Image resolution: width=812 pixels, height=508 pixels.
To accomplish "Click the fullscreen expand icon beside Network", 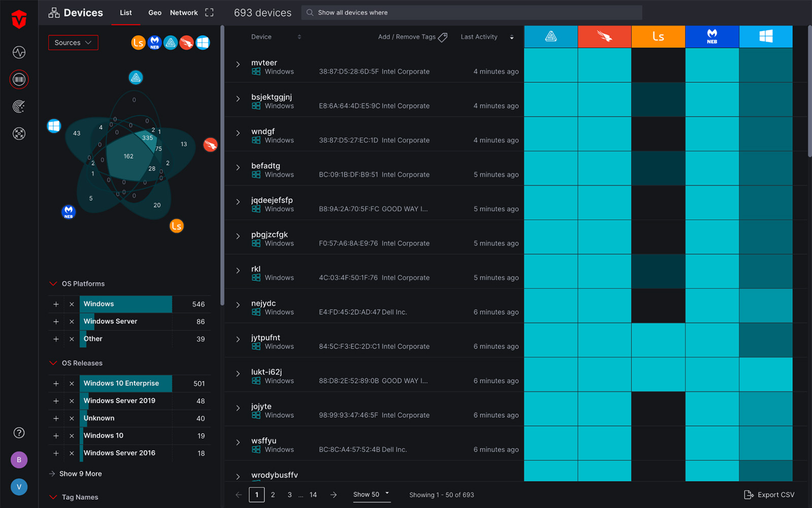I will tap(209, 13).
